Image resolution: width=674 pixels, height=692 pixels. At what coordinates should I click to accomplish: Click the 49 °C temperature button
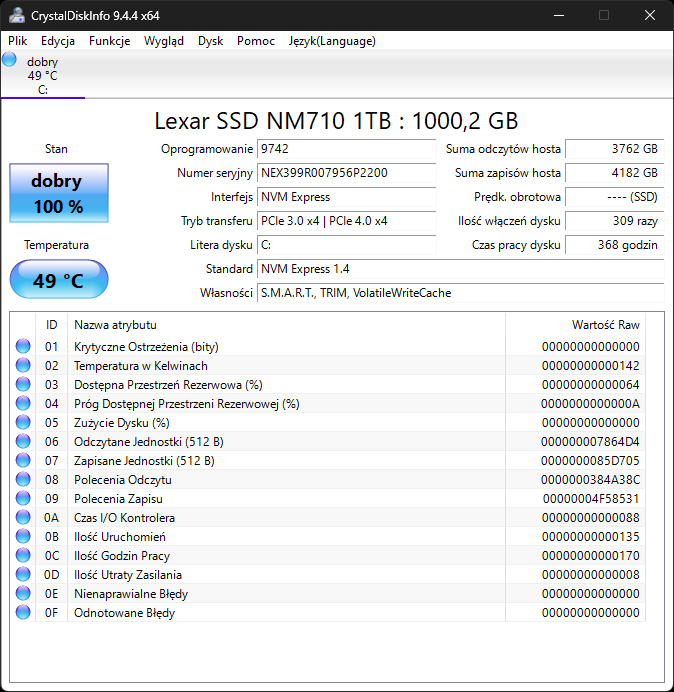click(58, 280)
